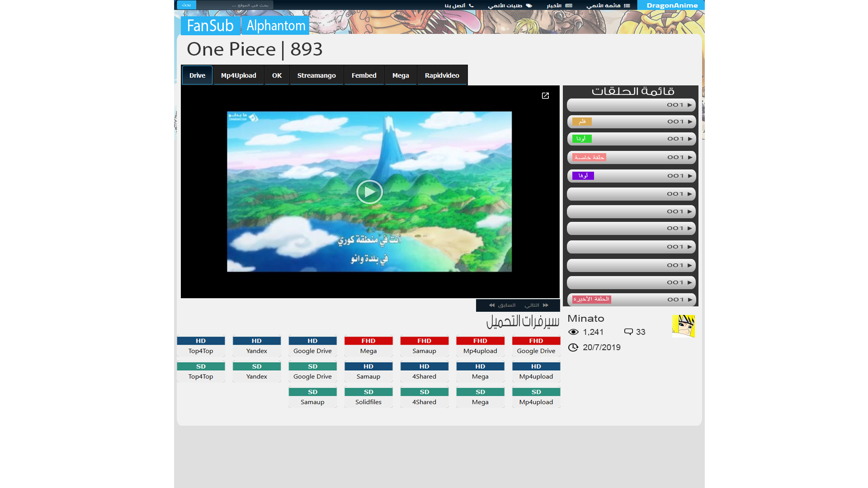Open the last episode red-labeled entry
The width and height of the screenshot is (868, 488).
631,300
